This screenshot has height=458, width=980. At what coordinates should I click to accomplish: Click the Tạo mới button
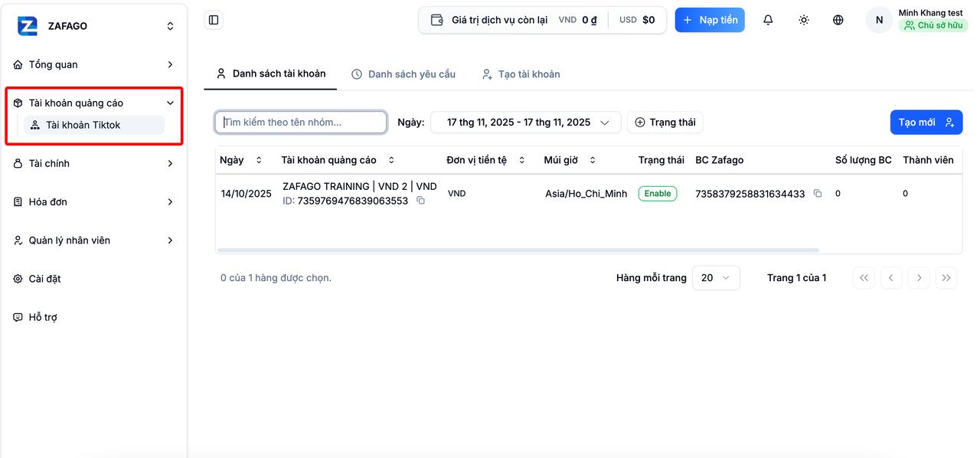pyautogui.click(x=926, y=123)
